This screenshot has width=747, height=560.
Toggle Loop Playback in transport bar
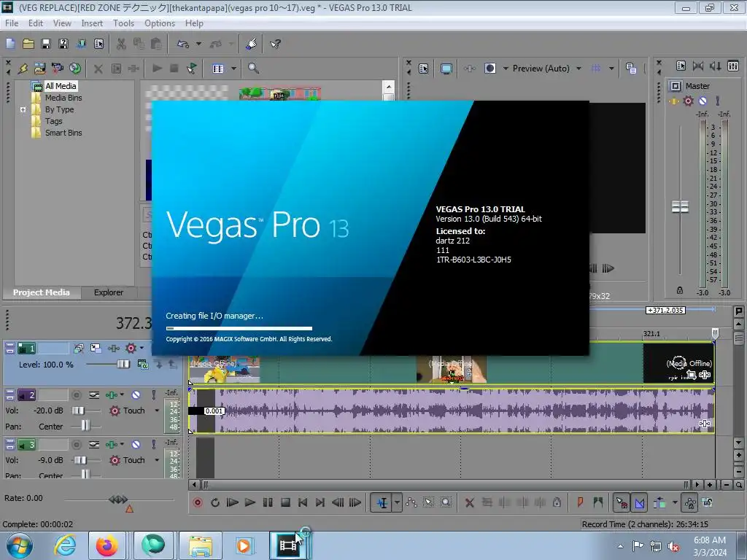pos(215,502)
